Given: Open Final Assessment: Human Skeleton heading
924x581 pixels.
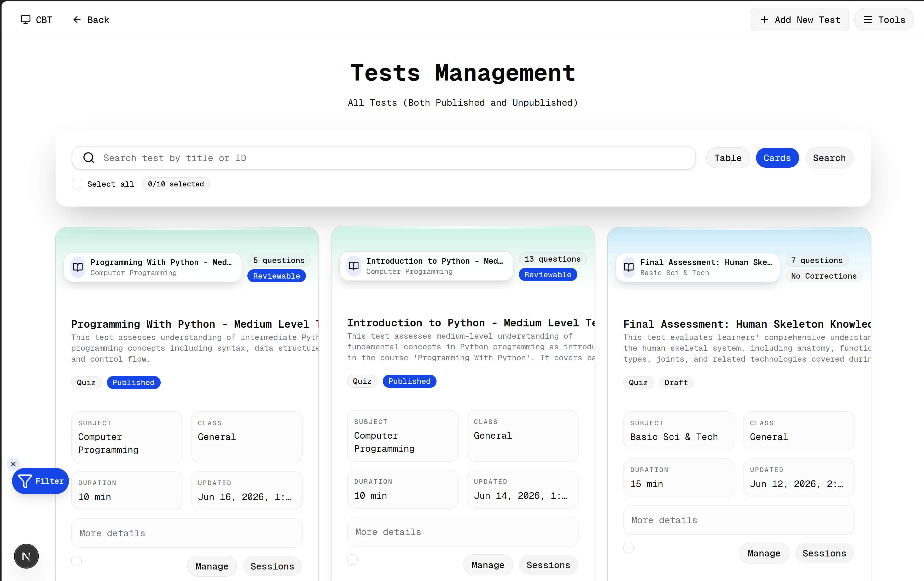Looking at the screenshot, I should [747, 324].
